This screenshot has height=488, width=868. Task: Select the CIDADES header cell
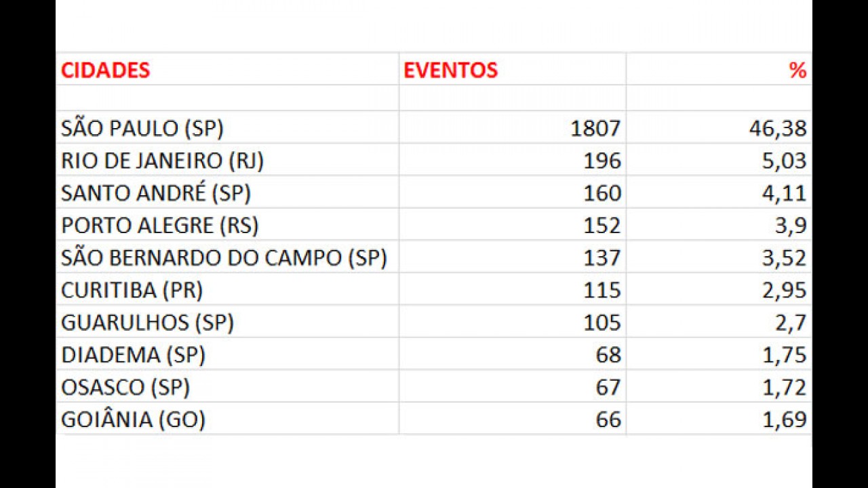coord(227,69)
